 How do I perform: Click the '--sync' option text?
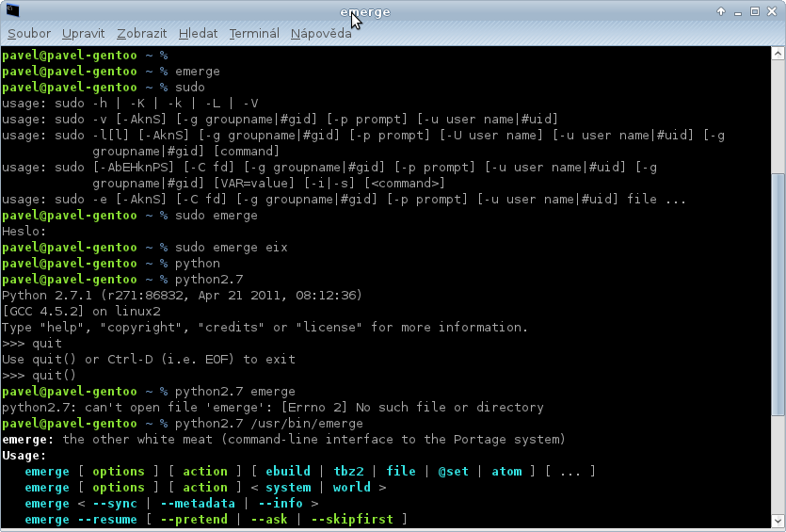tap(115, 504)
